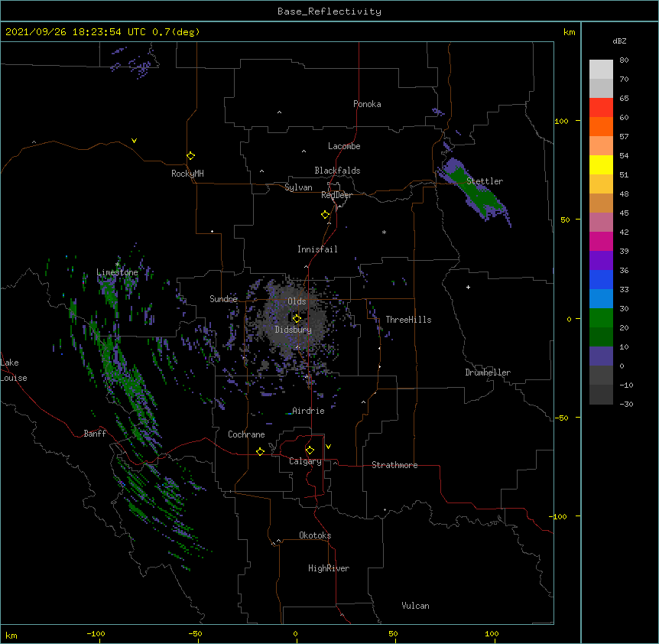Click the Banff label
Viewport: 659px width, 644px height.
95,434
